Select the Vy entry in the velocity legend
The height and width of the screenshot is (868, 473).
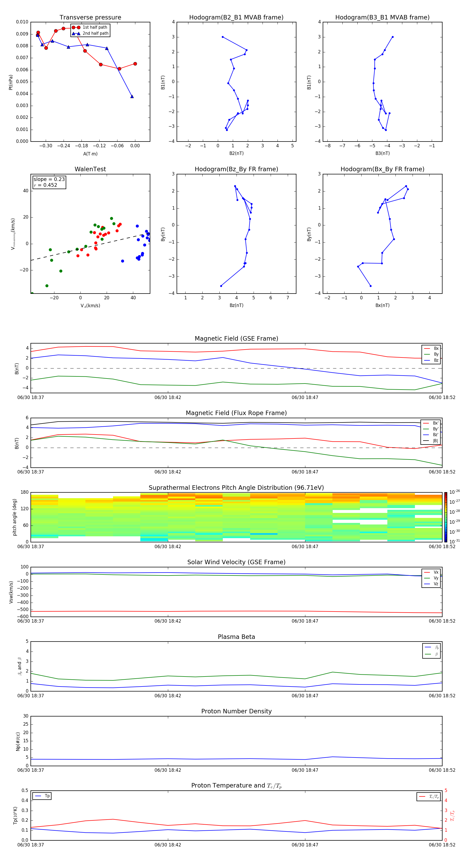click(431, 578)
